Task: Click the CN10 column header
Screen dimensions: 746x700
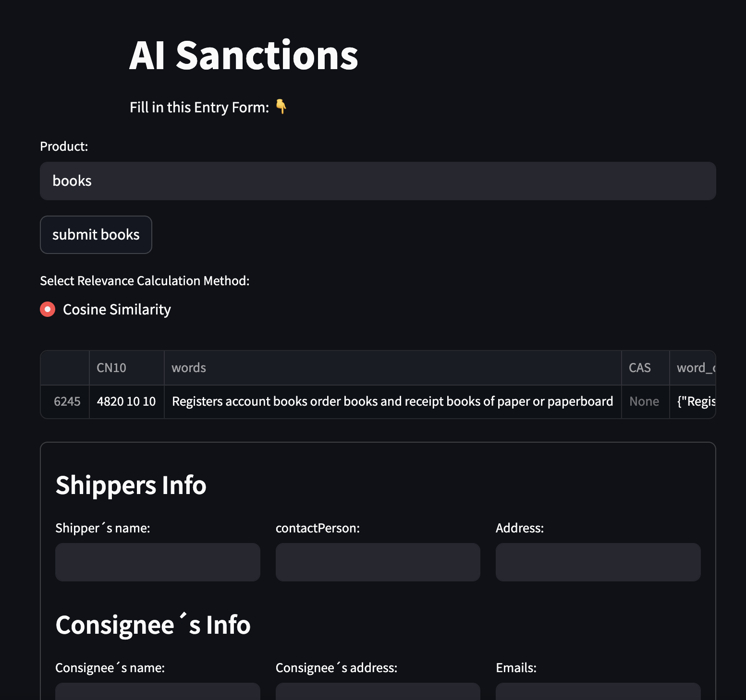Action: click(127, 368)
